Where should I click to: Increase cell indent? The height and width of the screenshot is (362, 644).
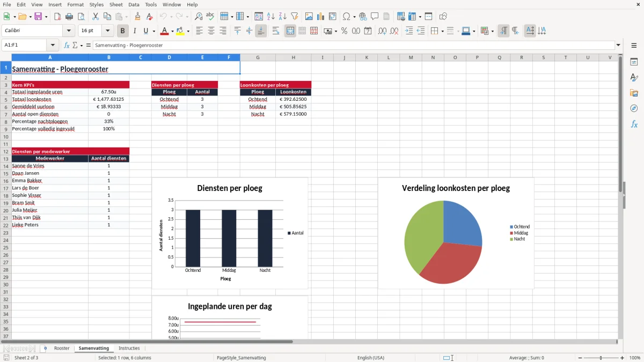point(409,31)
